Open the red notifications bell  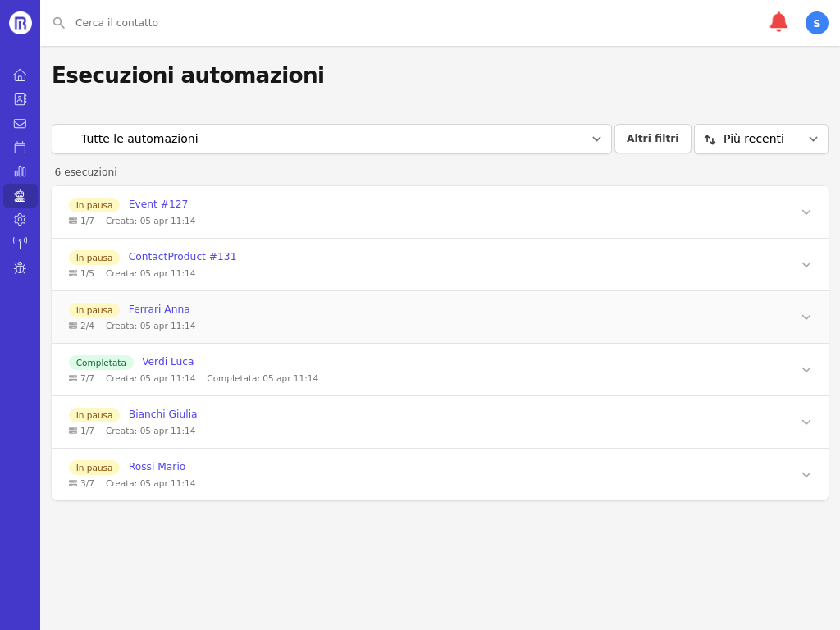pos(778,22)
